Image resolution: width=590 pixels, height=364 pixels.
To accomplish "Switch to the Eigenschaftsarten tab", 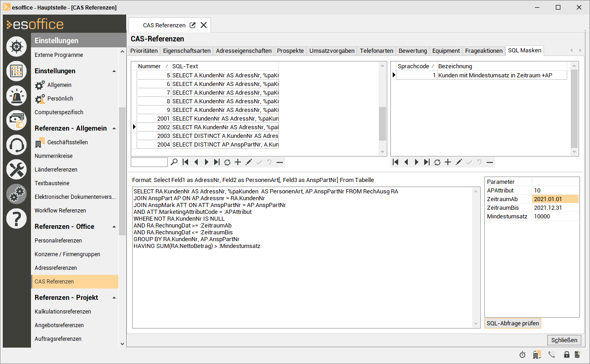I will [187, 51].
